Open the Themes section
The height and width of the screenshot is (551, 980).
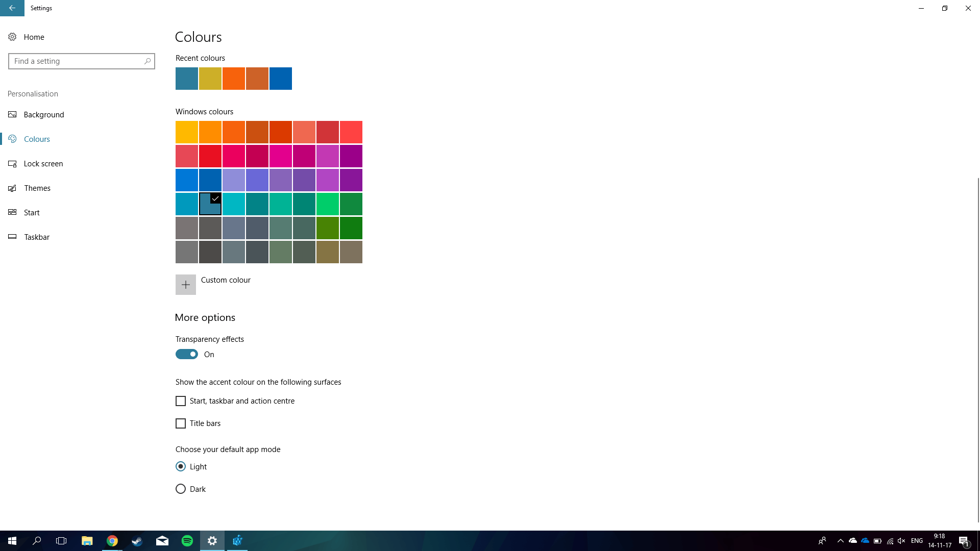tap(37, 188)
